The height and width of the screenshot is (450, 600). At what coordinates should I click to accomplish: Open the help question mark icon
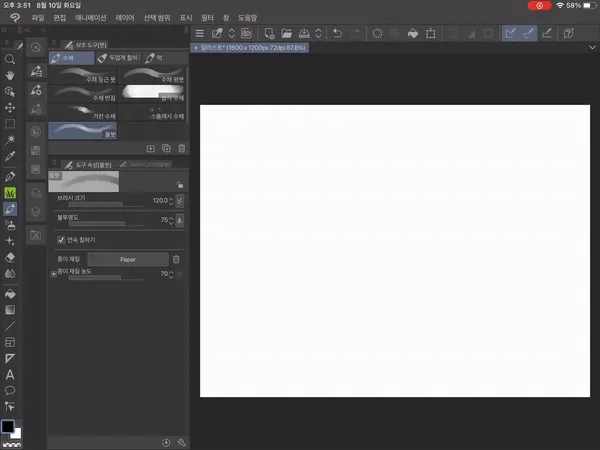[568, 33]
